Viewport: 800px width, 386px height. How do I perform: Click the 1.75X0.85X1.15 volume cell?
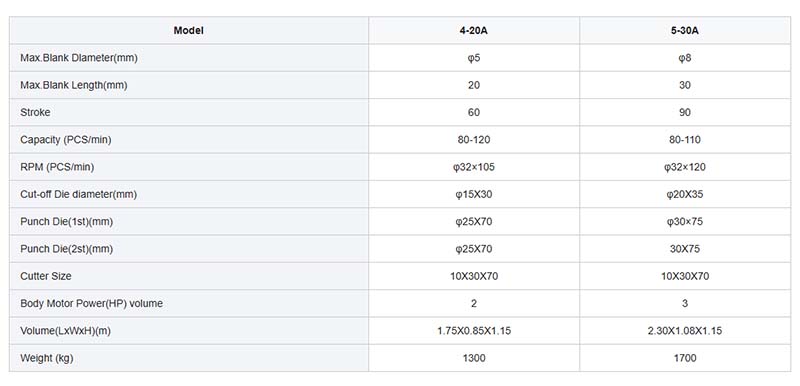click(x=473, y=331)
